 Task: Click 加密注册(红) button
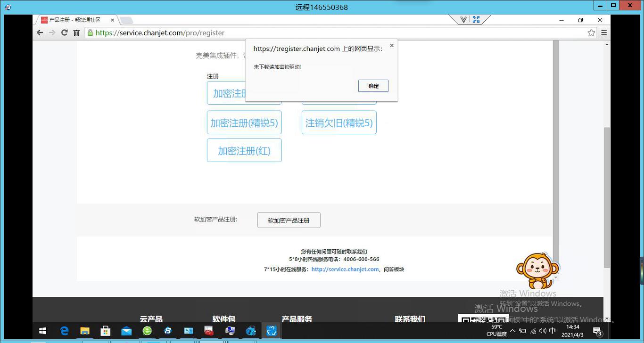pos(244,150)
